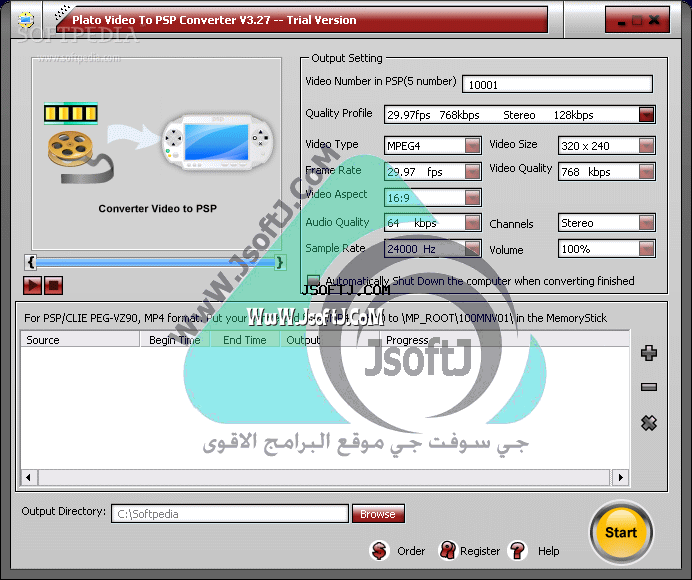Click the file list horizontal scrollbar track
This screenshot has width=692, height=580.
tap(324, 477)
